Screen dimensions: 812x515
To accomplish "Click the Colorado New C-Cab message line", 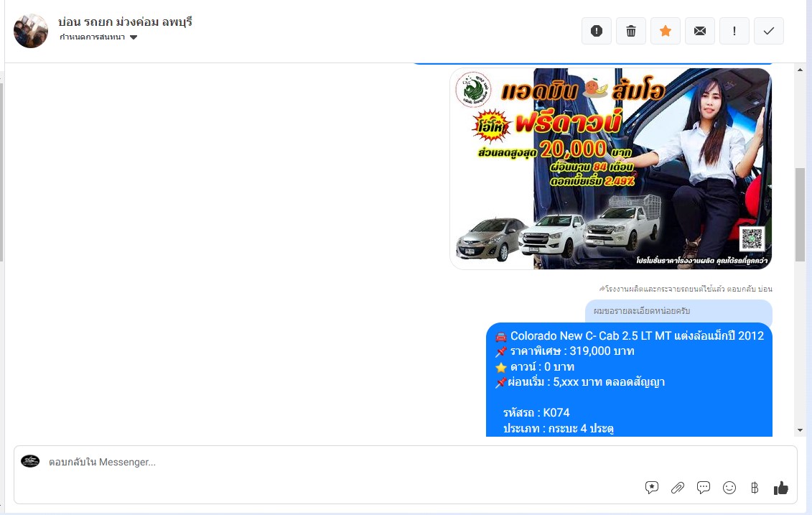I will point(629,335).
